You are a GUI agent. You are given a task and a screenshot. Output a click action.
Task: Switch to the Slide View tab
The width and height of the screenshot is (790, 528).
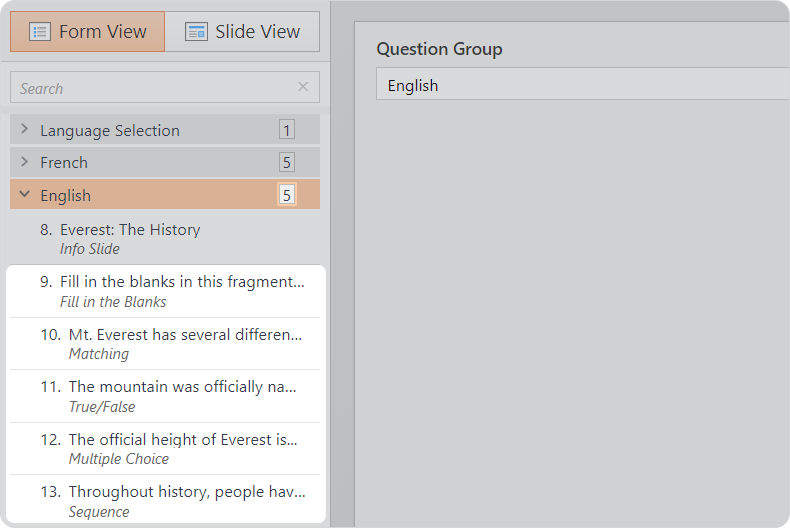coord(242,32)
